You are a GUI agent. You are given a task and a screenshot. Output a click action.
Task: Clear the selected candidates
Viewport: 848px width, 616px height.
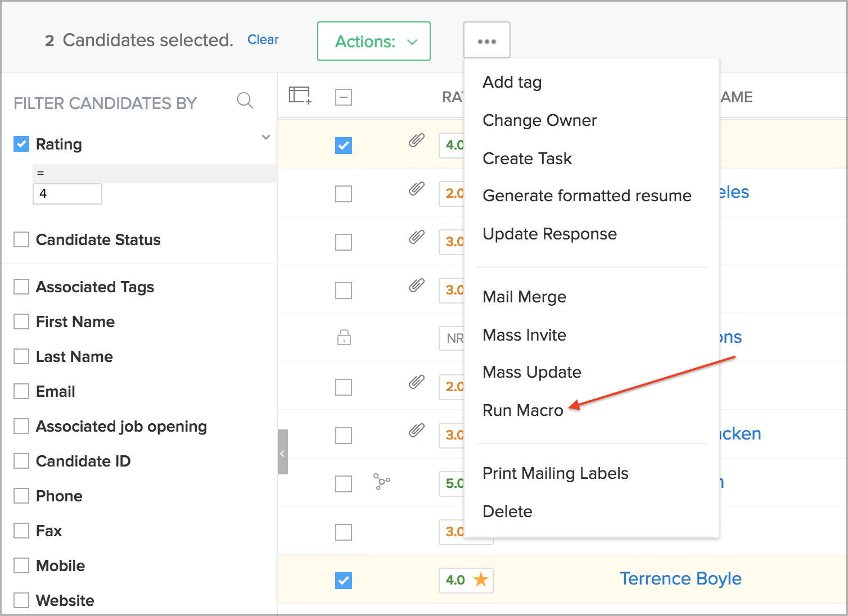(x=263, y=39)
